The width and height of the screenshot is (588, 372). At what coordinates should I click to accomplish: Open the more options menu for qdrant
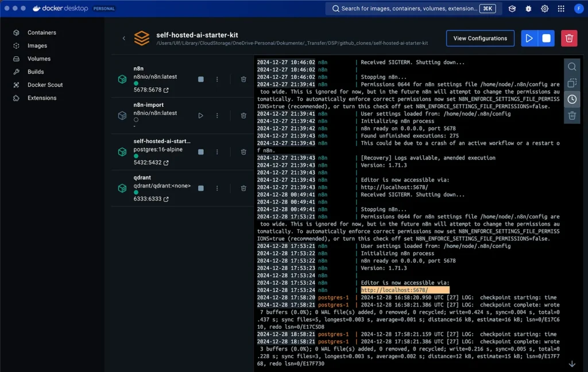(x=217, y=188)
